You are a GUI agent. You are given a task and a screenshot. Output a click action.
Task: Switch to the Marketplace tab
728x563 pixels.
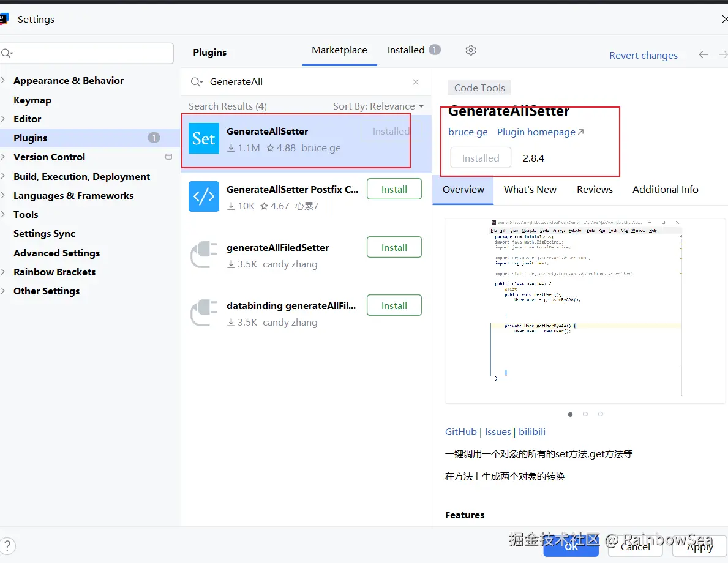tap(339, 50)
